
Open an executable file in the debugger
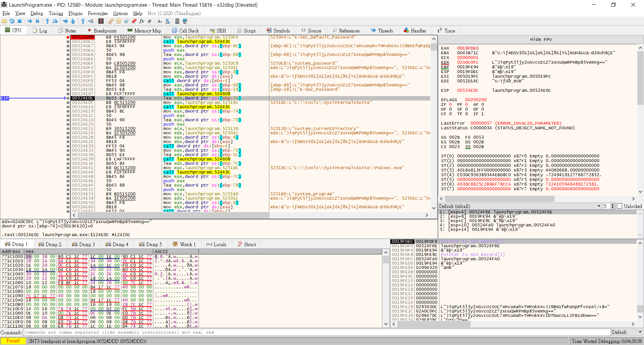(4, 21)
